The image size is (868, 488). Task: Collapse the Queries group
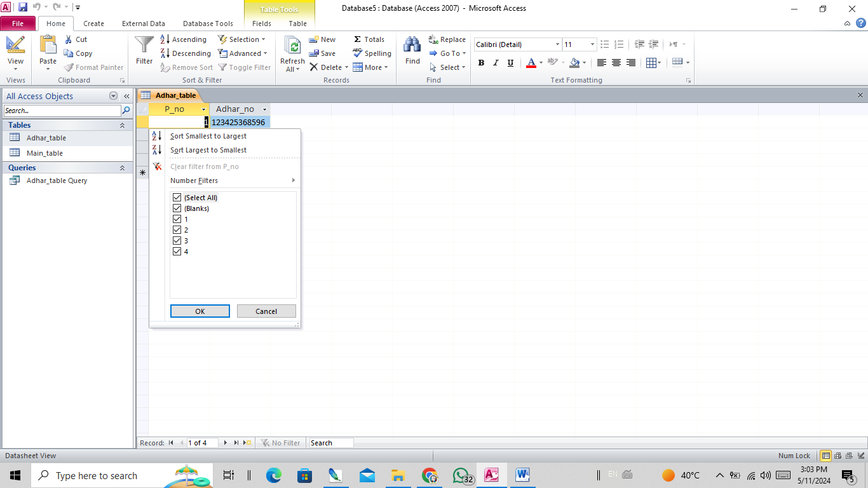tap(122, 168)
